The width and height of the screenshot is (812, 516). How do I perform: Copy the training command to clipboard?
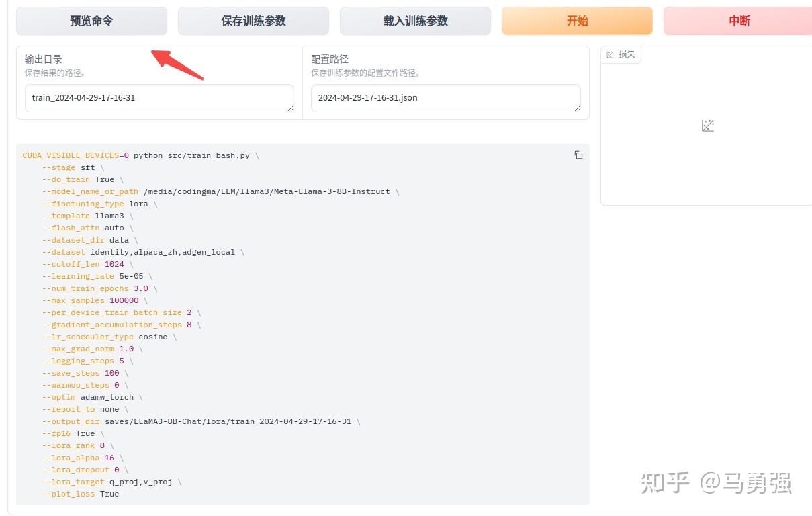[578, 155]
